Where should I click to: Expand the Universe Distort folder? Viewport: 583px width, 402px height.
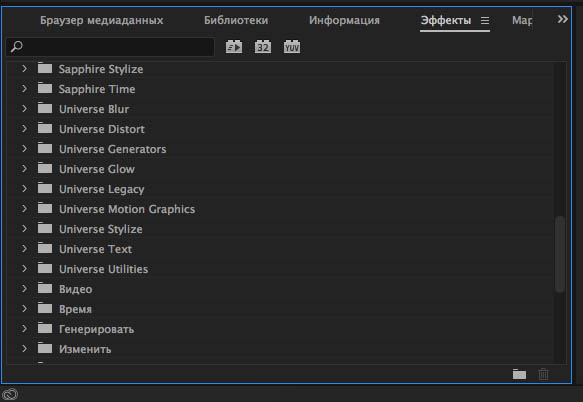click(24, 129)
